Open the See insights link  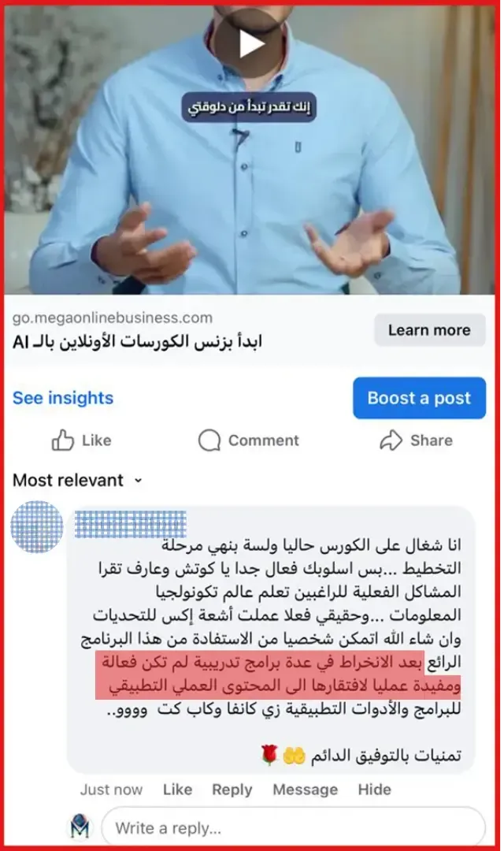[x=63, y=398]
